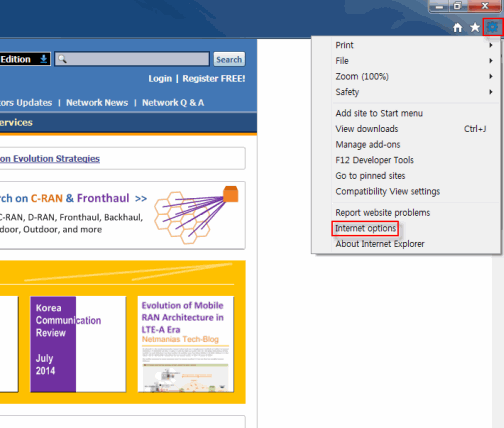504x428 pixels.
Task: Open the Tools gear icon
Action: pyautogui.click(x=492, y=27)
